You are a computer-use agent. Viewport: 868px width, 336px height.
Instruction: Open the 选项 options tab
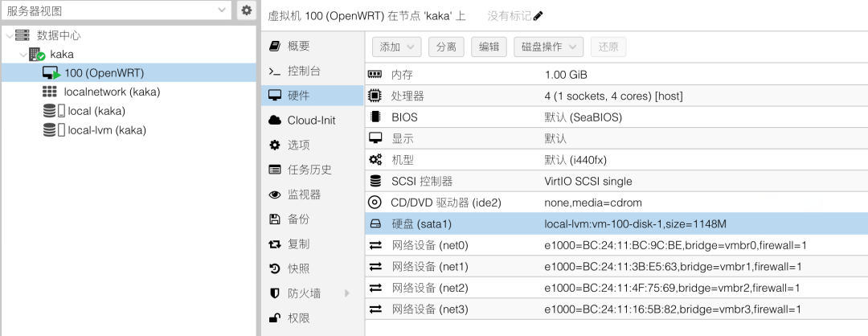coord(312,145)
